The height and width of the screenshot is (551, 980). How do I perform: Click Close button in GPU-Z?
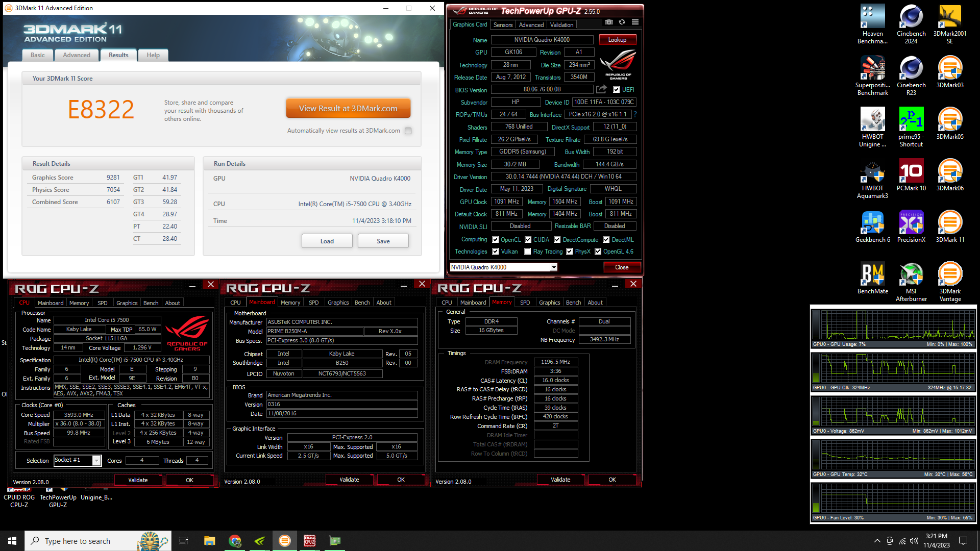coord(622,267)
